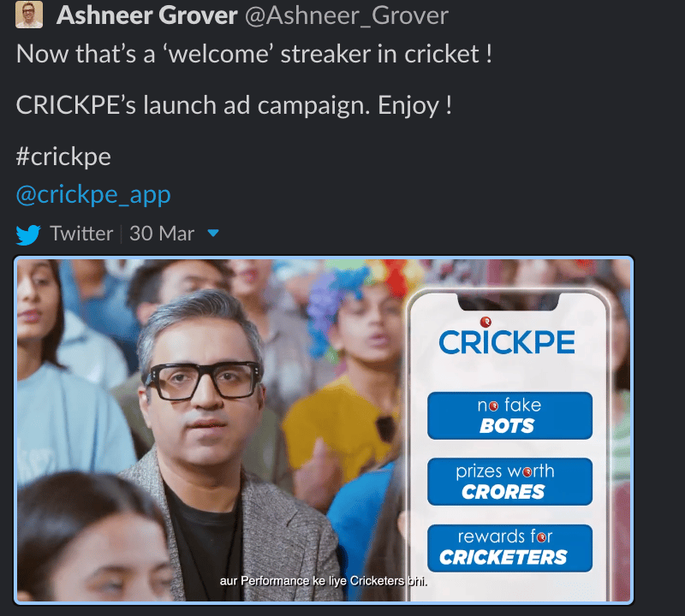
Task: Click Ashneer Grover's profile avatar
Action: coord(29,15)
